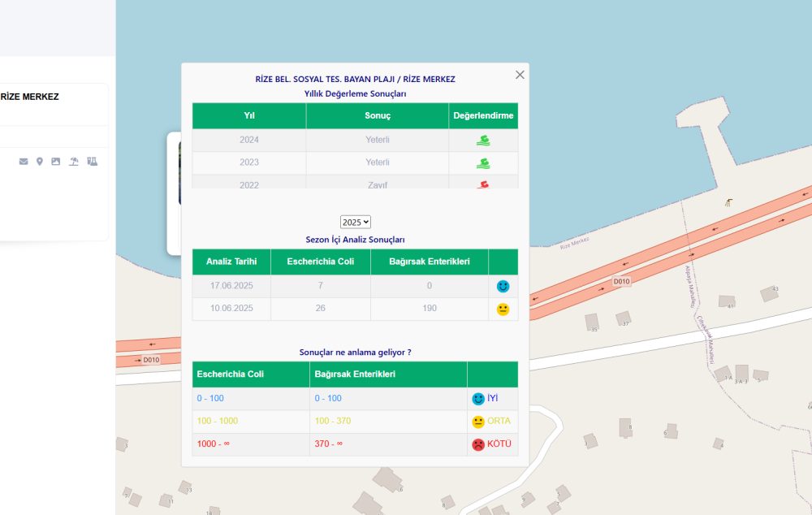
Task: Click yellow neutral face for 10.06.2025 result
Action: point(503,309)
